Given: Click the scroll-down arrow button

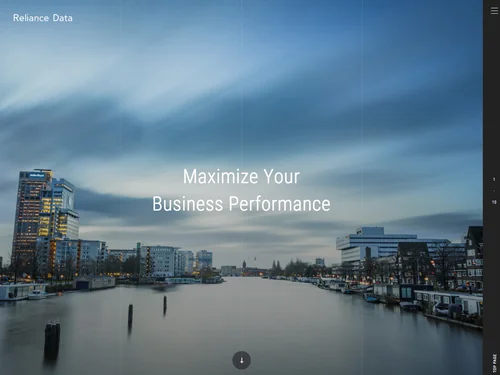Looking at the screenshot, I should pyautogui.click(x=242, y=360).
